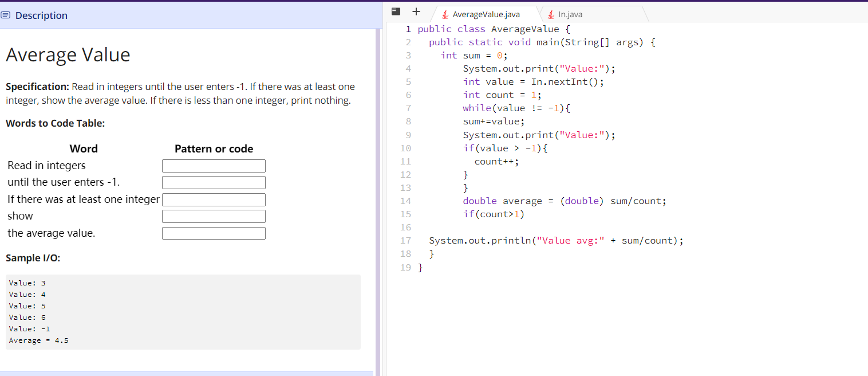
Task: Click the 'Sample I/O:' label
Action: 33,258
